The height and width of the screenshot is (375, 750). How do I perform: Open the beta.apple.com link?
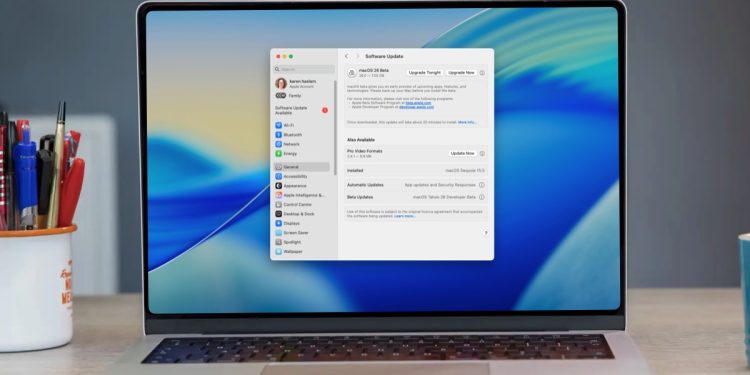[419, 103]
